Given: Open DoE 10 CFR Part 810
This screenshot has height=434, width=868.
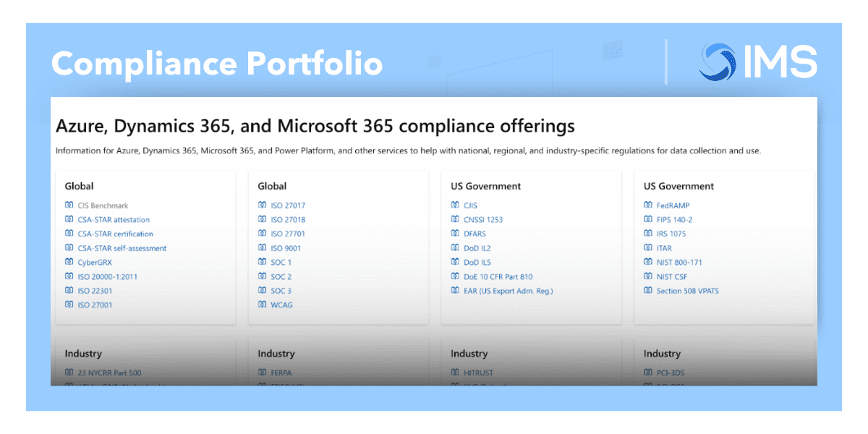Looking at the screenshot, I should pyautogui.click(x=498, y=276).
